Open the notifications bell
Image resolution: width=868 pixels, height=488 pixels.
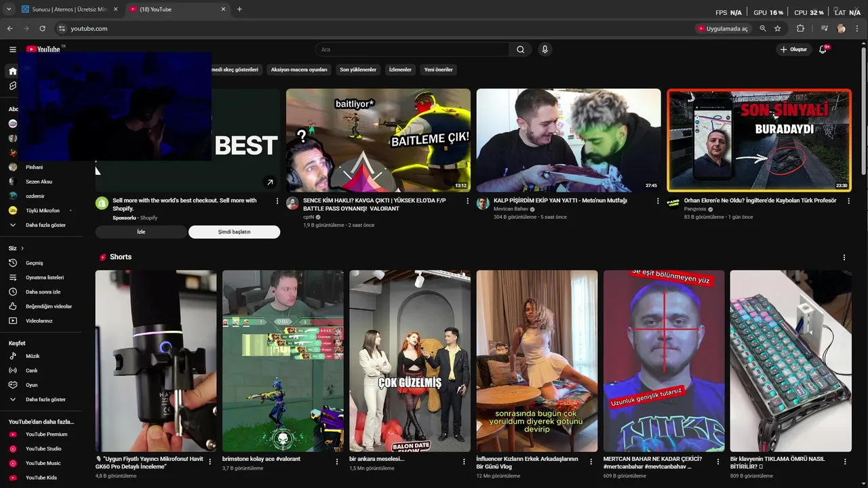pyautogui.click(x=823, y=49)
